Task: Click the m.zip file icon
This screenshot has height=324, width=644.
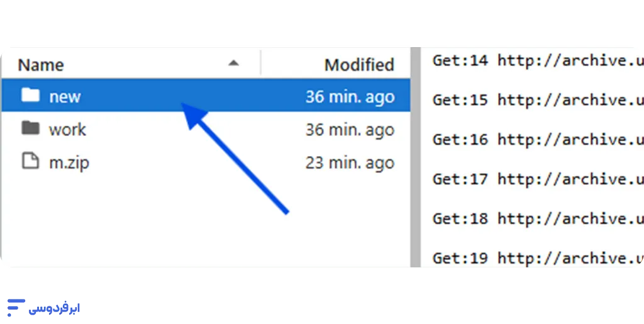Action: point(30,162)
